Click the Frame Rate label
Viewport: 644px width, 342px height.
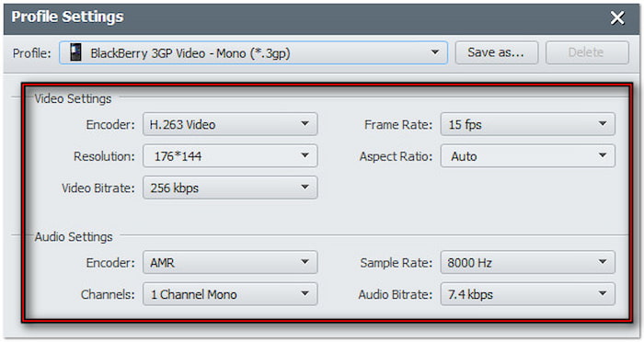click(x=398, y=124)
